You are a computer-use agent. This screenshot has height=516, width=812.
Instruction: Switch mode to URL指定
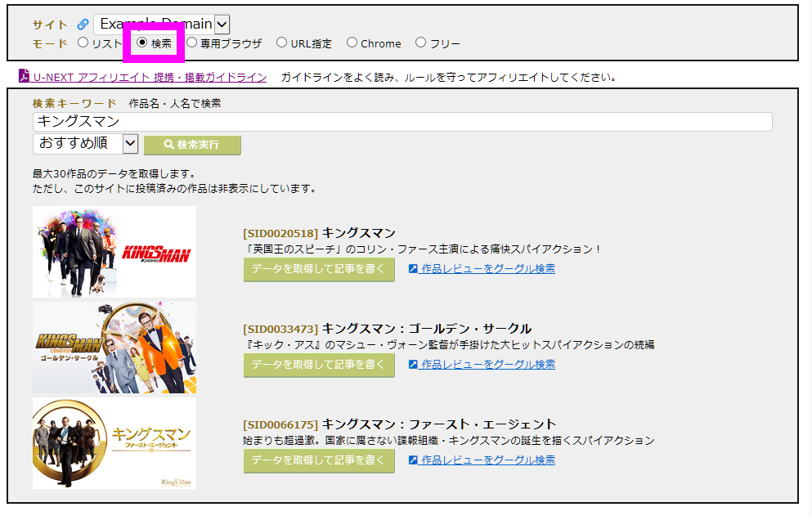pos(282,43)
